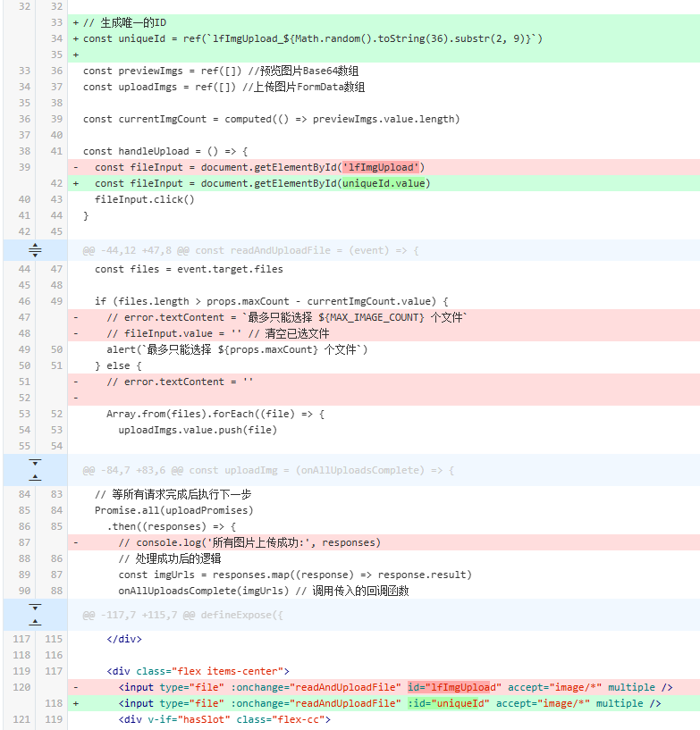The width and height of the screenshot is (700, 730).
Task: Click the added comment line '// 生成唯一的ID'
Action: (x=125, y=22)
